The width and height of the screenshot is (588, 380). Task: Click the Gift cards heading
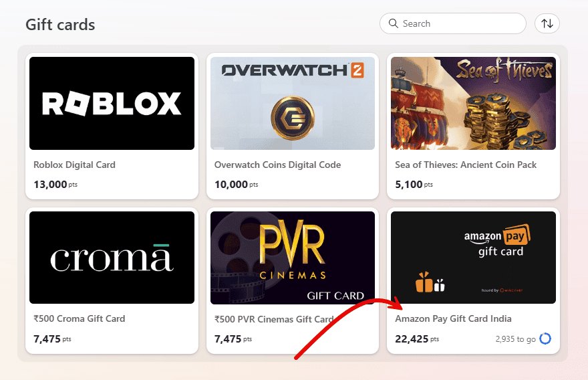pyautogui.click(x=60, y=25)
